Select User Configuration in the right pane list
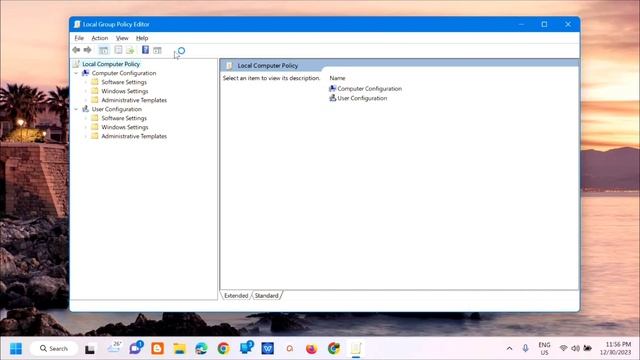The width and height of the screenshot is (640, 360). coord(362,98)
